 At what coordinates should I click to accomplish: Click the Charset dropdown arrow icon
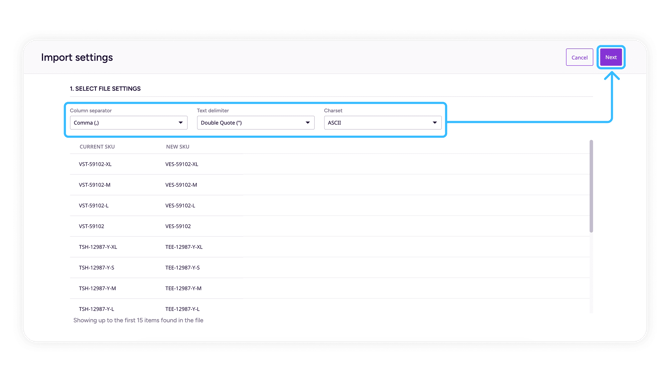click(x=435, y=123)
